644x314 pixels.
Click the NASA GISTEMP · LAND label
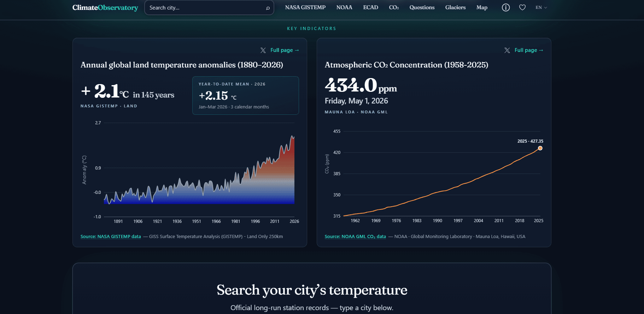109,106
